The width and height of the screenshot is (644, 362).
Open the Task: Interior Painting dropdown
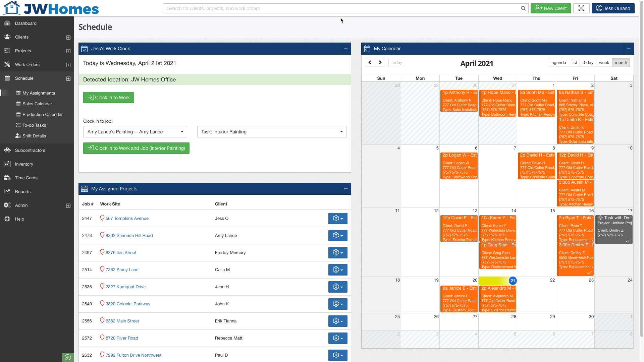271,132
